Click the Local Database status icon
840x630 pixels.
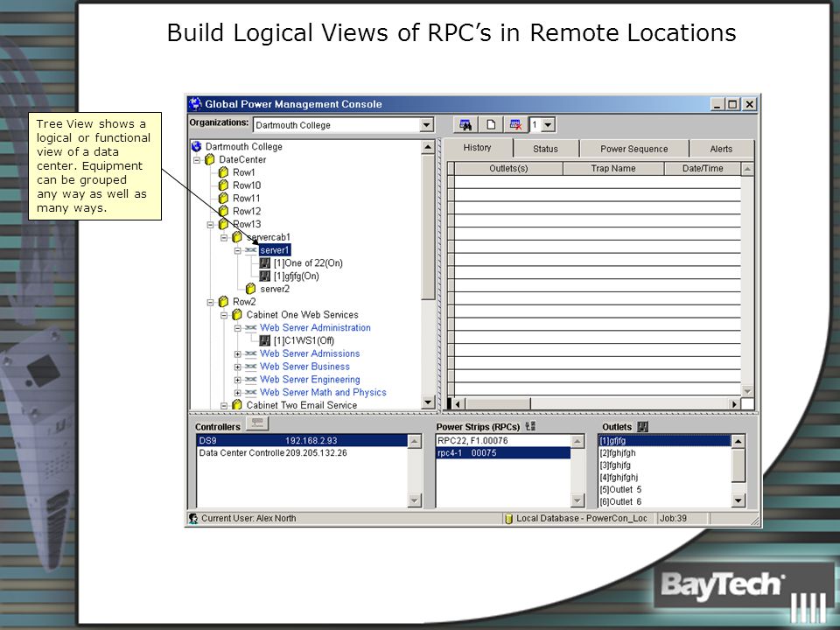(508, 519)
